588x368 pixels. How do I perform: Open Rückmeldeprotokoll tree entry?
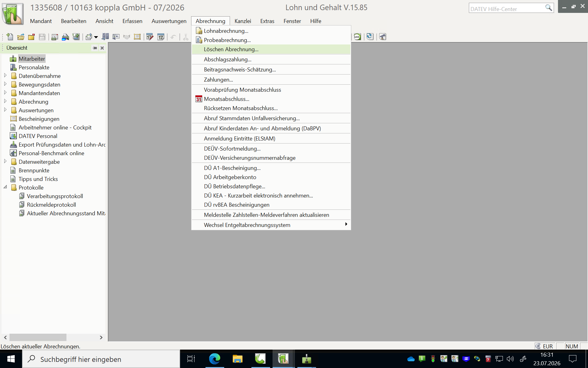pyautogui.click(x=51, y=205)
